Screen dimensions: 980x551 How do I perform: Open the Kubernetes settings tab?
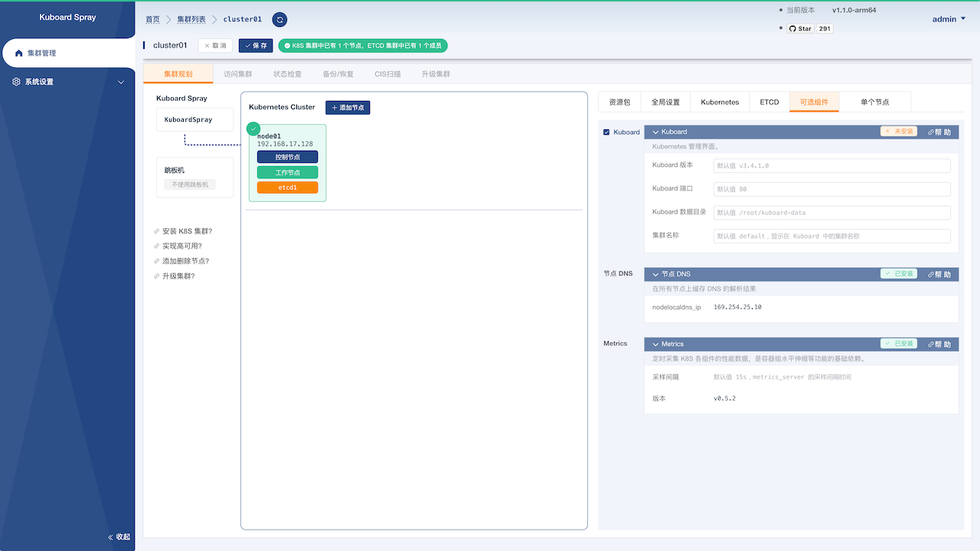click(x=720, y=102)
